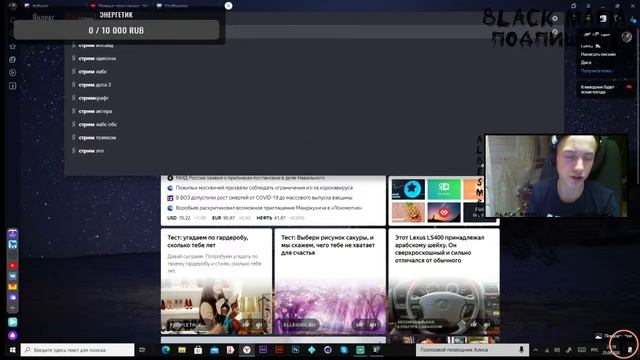The width and height of the screenshot is (640, 360).
Task: Switch to Yandex Browser on taskbar
Action: [247, 350]
